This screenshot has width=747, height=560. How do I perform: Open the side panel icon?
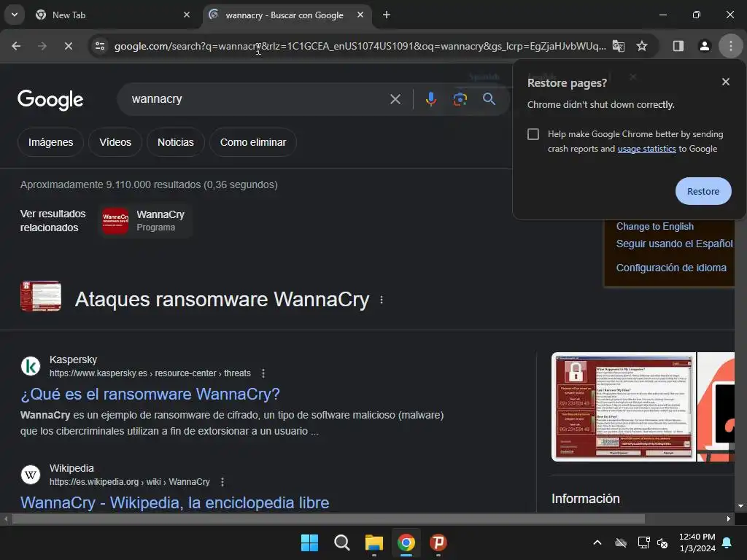(678, 46)
